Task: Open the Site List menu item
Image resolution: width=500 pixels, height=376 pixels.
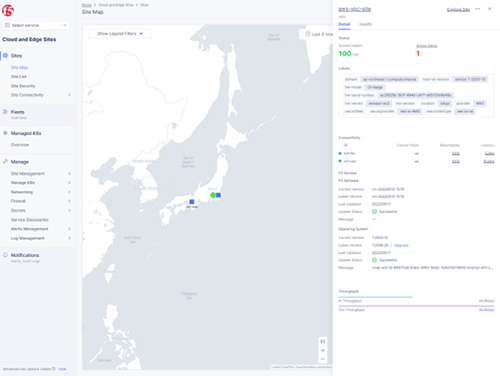Action: click(x=19, y=77)
